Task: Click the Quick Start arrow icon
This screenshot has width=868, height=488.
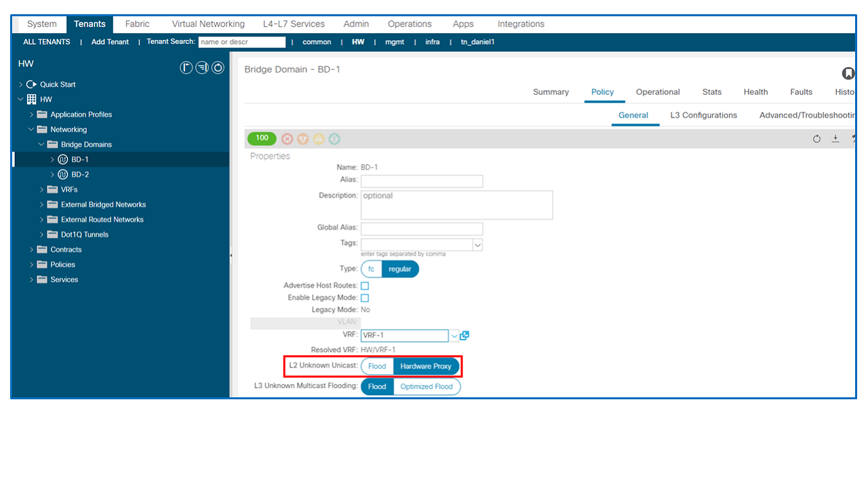Action: pyautogui.click(x=31, y=85)
